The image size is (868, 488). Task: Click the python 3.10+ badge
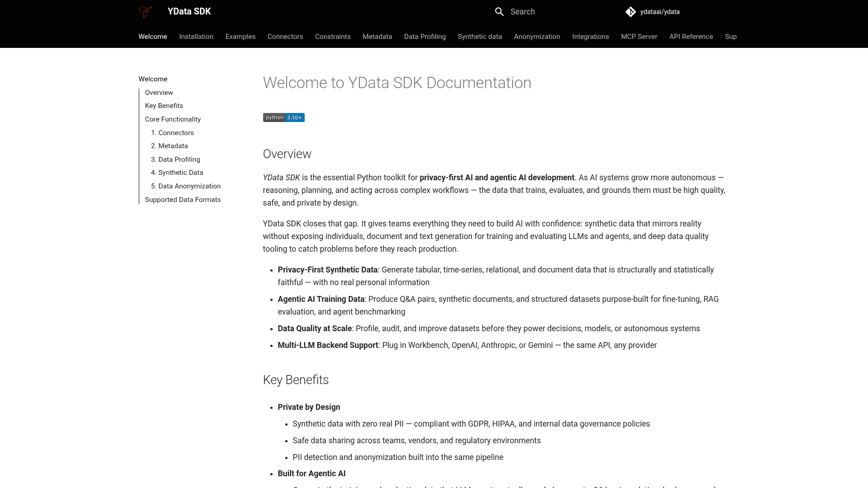pos(284,117)
